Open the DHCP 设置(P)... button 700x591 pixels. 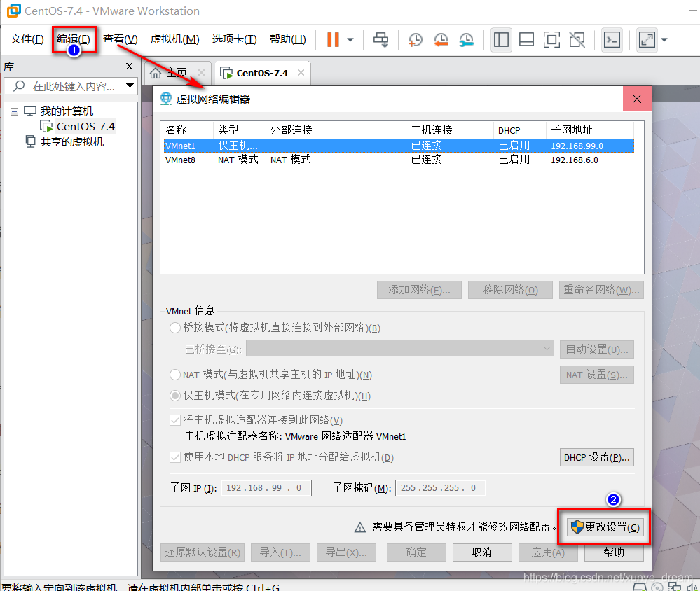597,458
